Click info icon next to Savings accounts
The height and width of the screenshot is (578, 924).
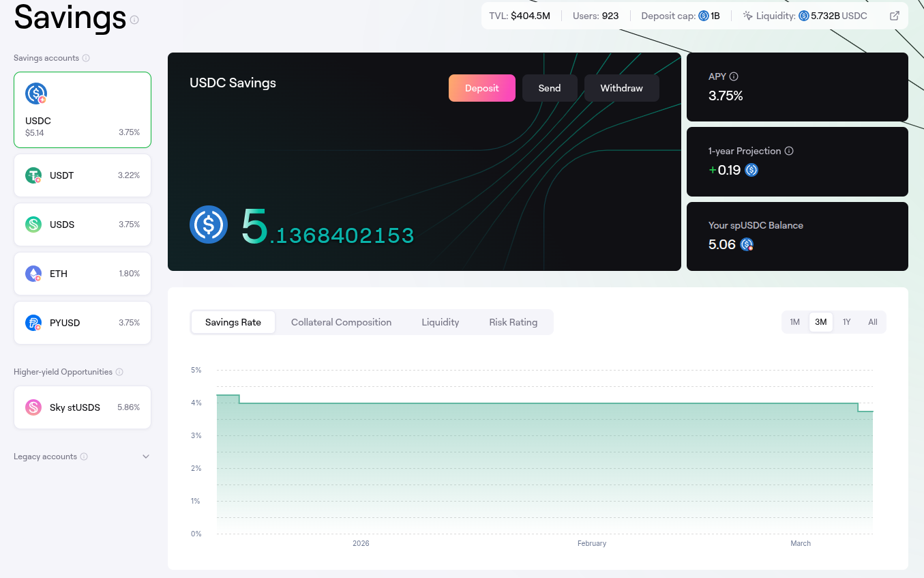click(x=86, y=58)
